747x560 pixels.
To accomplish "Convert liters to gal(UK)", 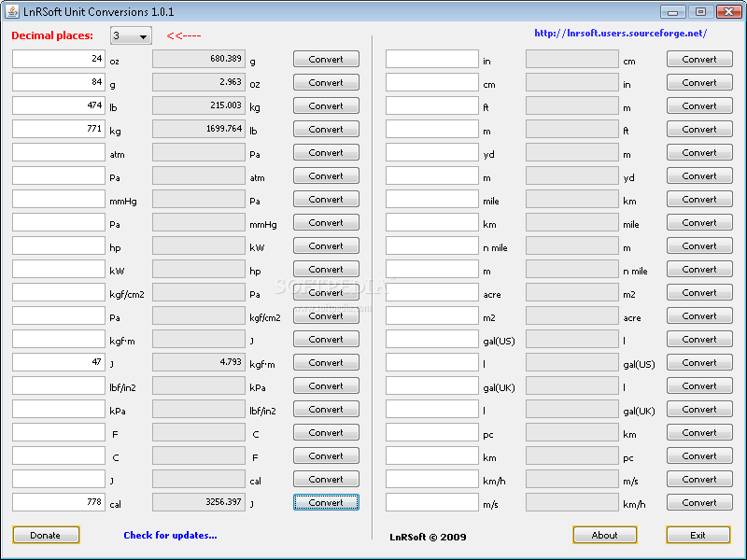I will 699,409.
